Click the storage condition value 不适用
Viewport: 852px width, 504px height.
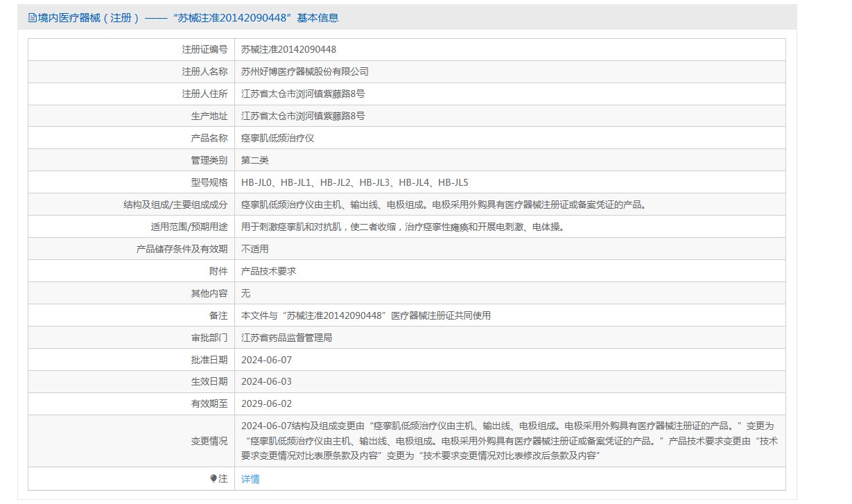255,249
